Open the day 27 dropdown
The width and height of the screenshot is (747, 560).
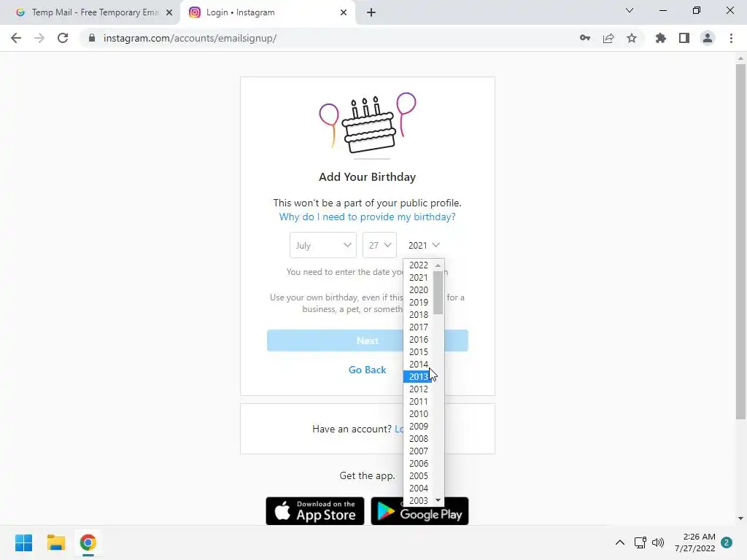point(379,245)
